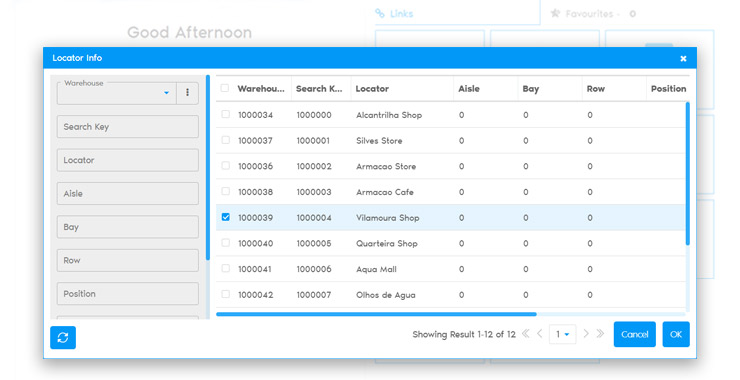Tick the Aqua Mall row checkbox
This screenshot has width=740, height=380.
pyautogui.click(x=226, y=269)
